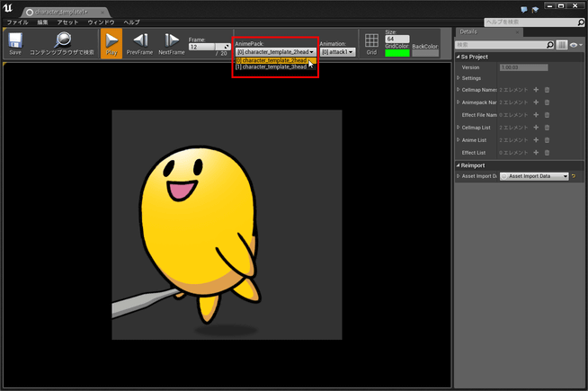Expand the Cellmap List row
The image size is (588, 391).
pos(459,128)
